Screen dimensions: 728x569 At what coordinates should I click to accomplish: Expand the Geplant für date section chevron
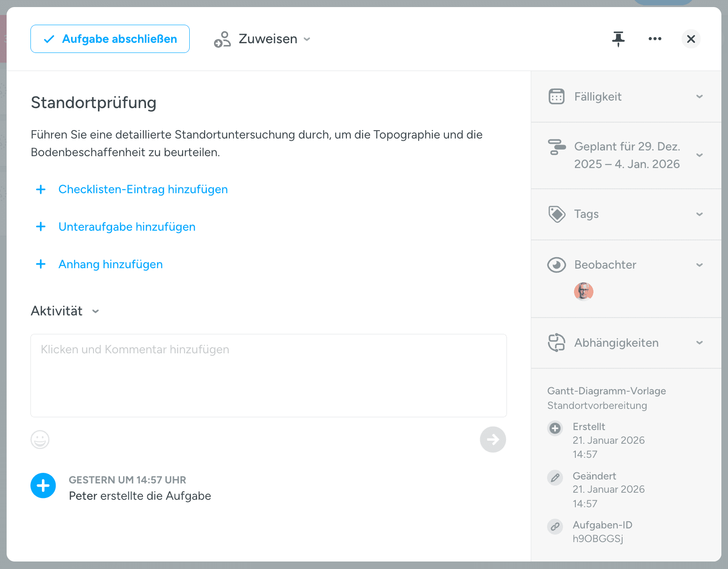coord(699,155)
